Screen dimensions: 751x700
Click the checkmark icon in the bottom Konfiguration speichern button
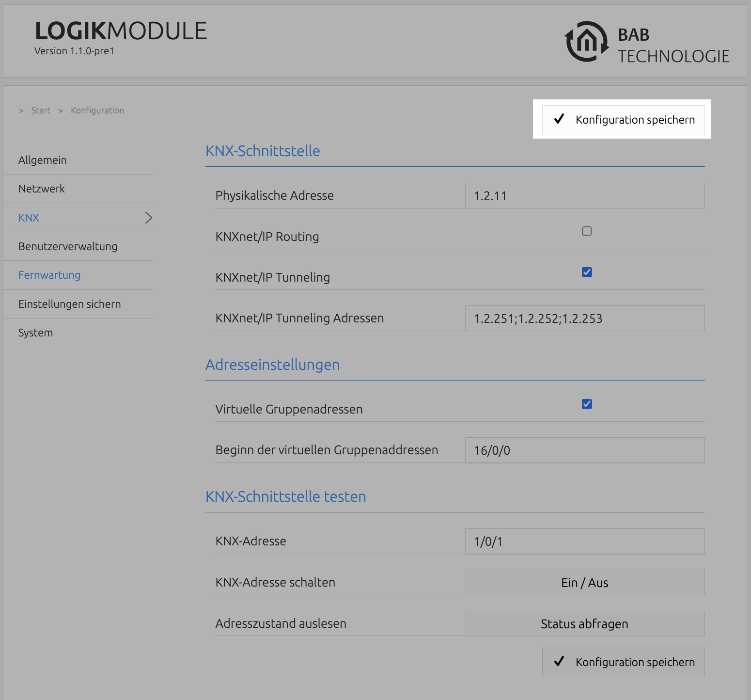[x=559, y=661]
